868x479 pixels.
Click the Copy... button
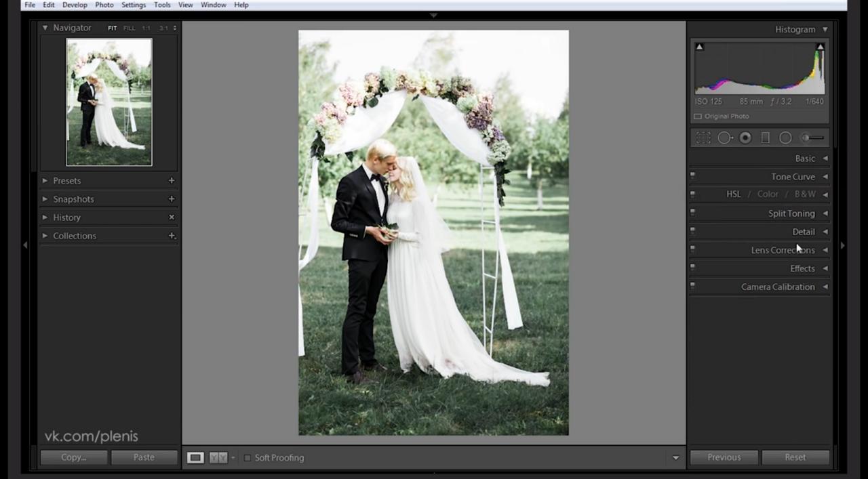[x=73, y=457]
